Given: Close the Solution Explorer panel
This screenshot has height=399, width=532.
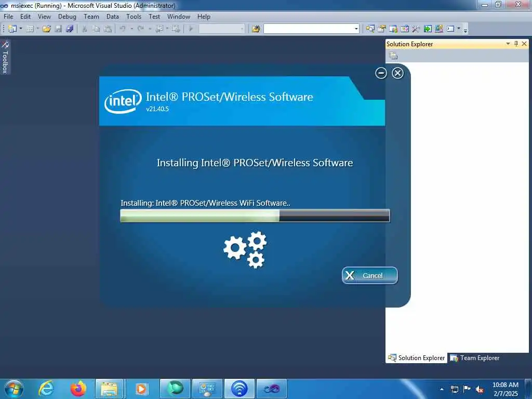Looking at the screenshot, I should pos(524,44).
